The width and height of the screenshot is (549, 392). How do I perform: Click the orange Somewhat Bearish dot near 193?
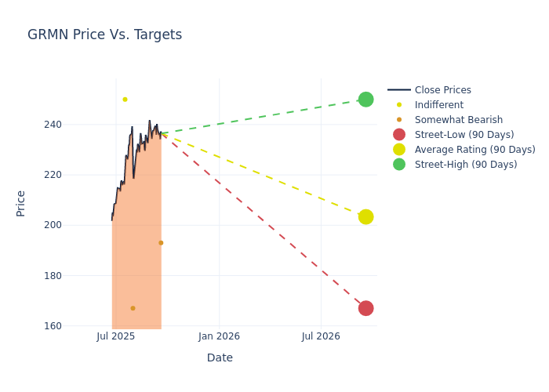(x=161, y=243)
